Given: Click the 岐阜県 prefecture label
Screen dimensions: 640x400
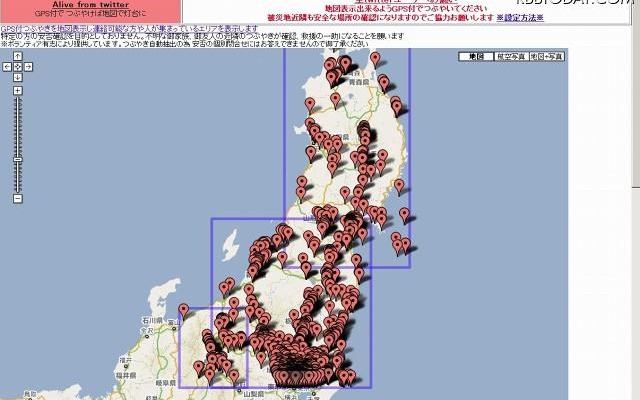Looking at the screenshot, I should [x=166, y=383].
